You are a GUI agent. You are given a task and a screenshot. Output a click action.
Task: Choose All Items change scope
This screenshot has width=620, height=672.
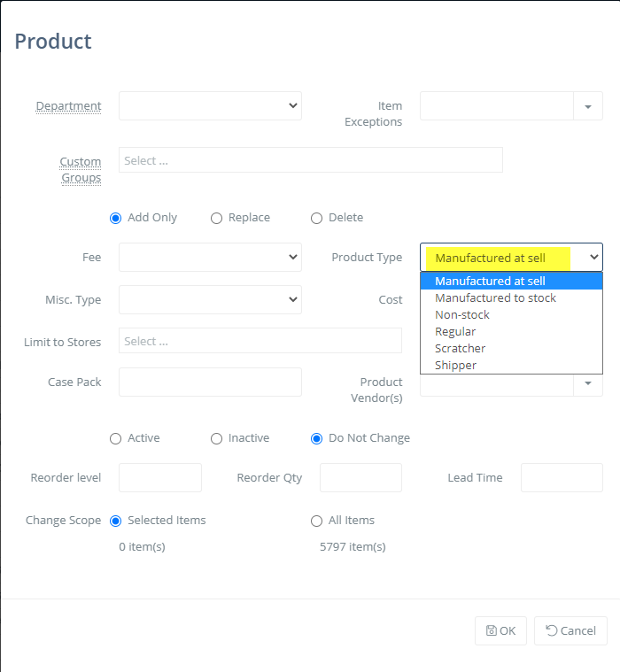316,521
